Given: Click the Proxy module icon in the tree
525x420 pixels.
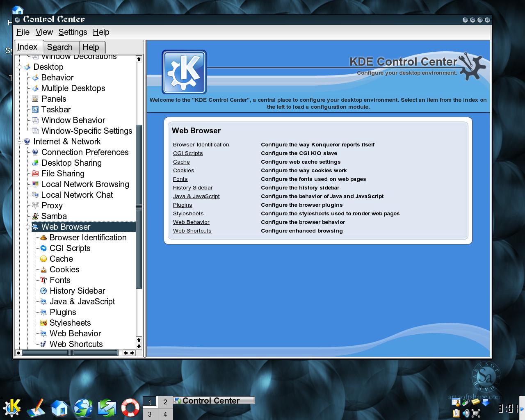Looking at the screenshot, I should point(35,205).
